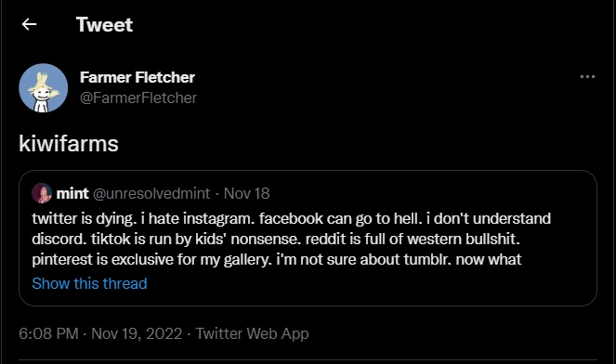Click "facebook can go to hell" phrase

pos(341,218)
